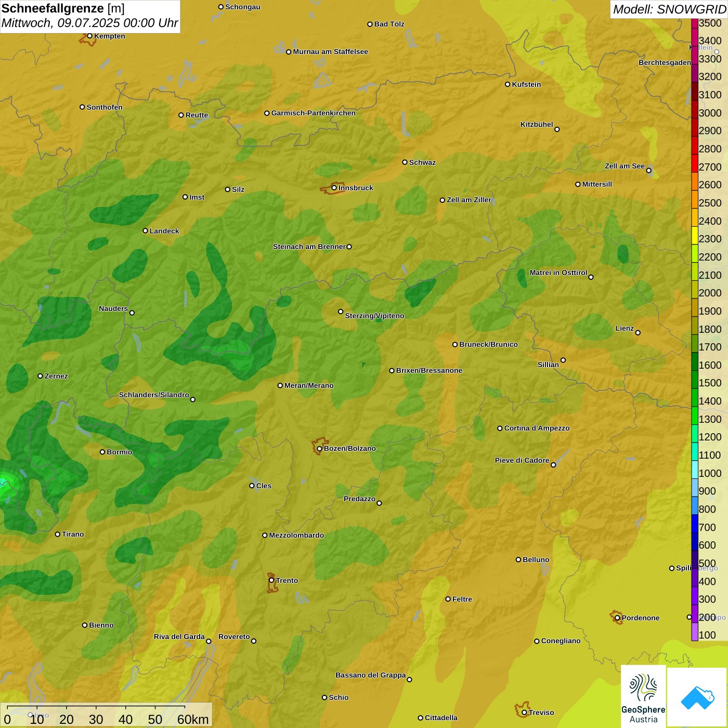Click the Bormio marker dot
Viewport: 728px width, 728px height.
(102, 452)
